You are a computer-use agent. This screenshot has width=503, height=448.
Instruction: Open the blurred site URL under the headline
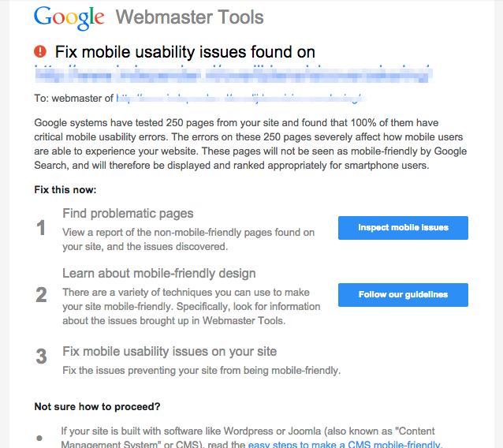(x=233, y=73)
